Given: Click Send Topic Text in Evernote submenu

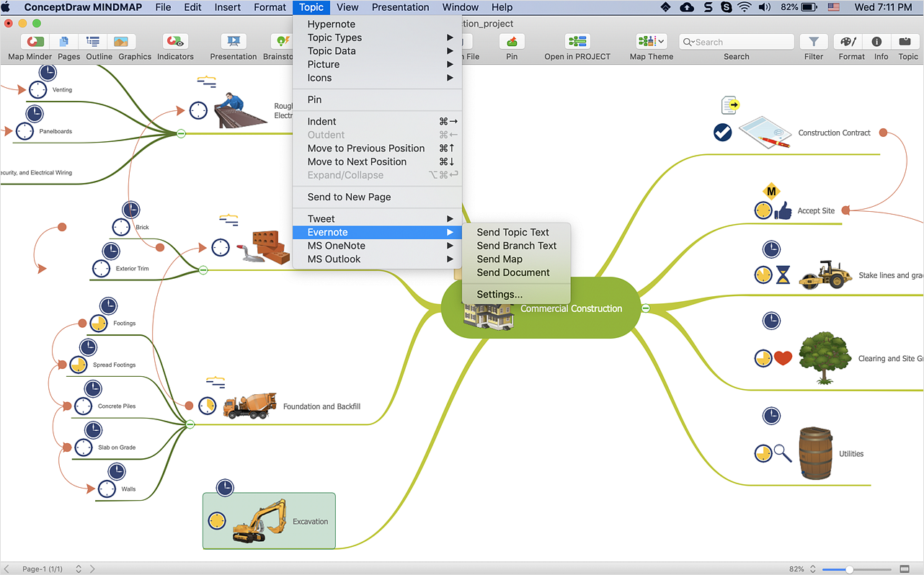Looking at the screenshot, I should click(516, 233).
